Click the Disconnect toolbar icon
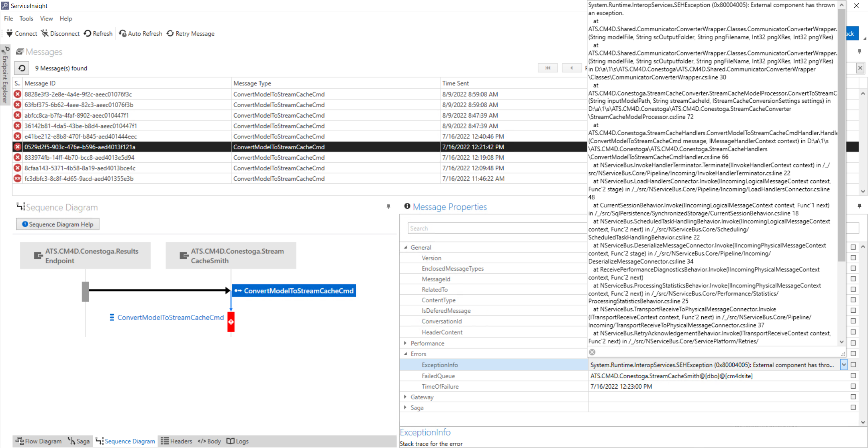 click(x=45, y=34)
